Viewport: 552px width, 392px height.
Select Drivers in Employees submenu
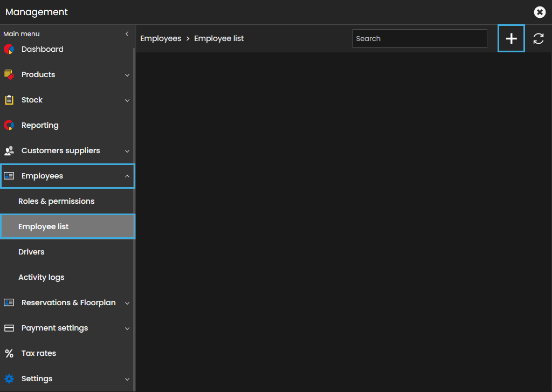(31, 252)
